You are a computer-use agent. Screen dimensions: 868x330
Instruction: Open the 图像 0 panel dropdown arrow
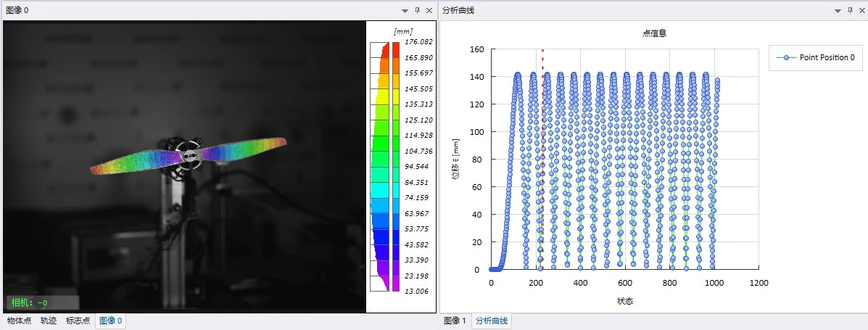(405, 11)
